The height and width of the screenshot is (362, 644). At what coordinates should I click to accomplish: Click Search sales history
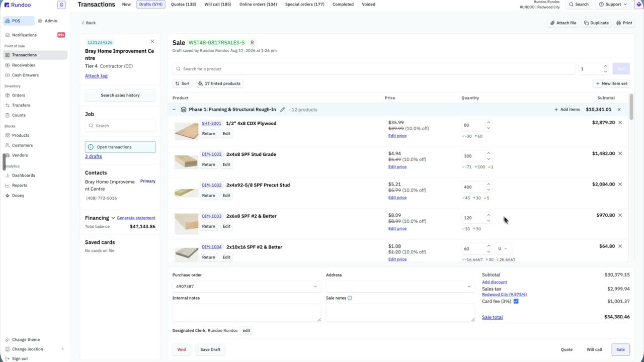[120, 95]
